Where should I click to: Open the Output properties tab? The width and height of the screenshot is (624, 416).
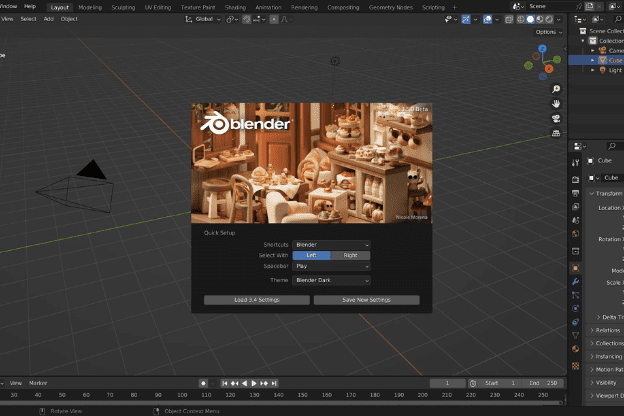click(575, 193)
